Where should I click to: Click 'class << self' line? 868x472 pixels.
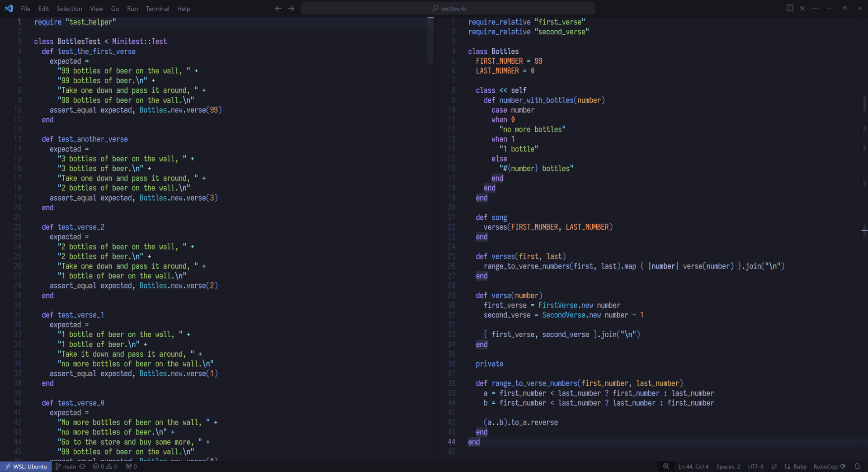[x=501, y=90]
